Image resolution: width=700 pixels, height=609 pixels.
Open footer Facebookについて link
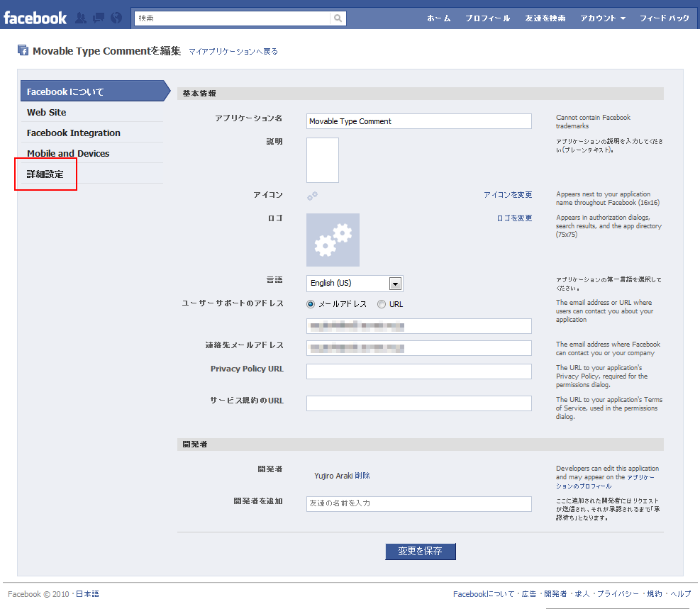click(x=484, y=594)
